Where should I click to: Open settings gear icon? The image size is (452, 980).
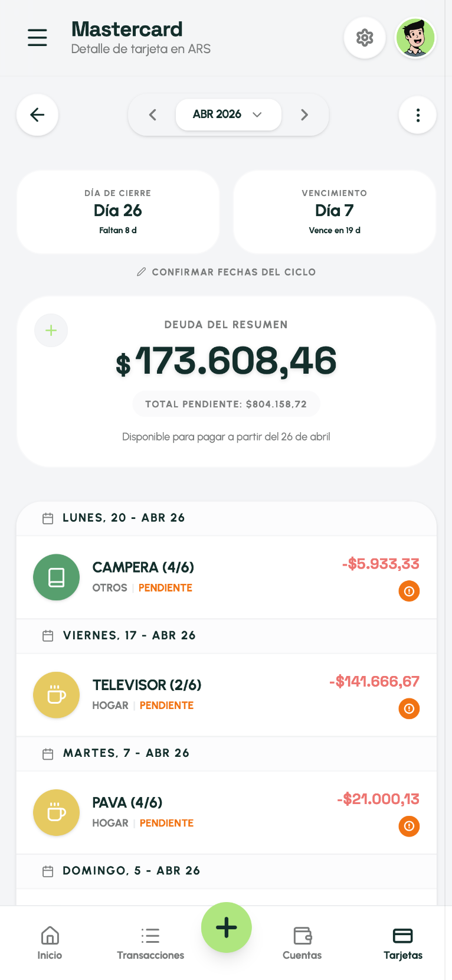(365, 38)
